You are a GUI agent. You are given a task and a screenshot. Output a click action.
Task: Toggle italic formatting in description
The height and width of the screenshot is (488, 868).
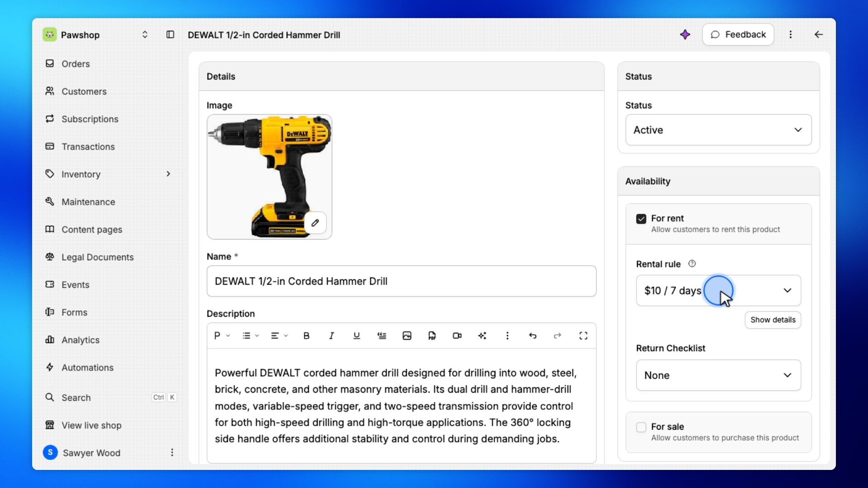tap(331, 336)
